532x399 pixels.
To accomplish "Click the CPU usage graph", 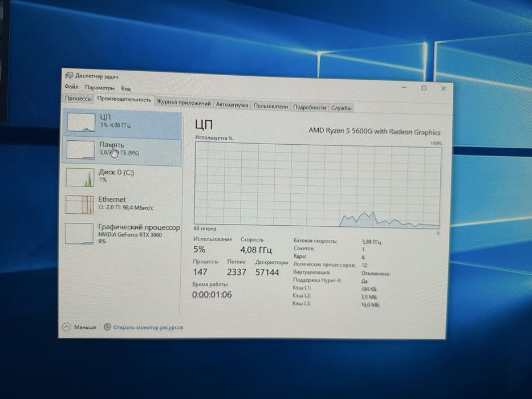I will [317, 186].
